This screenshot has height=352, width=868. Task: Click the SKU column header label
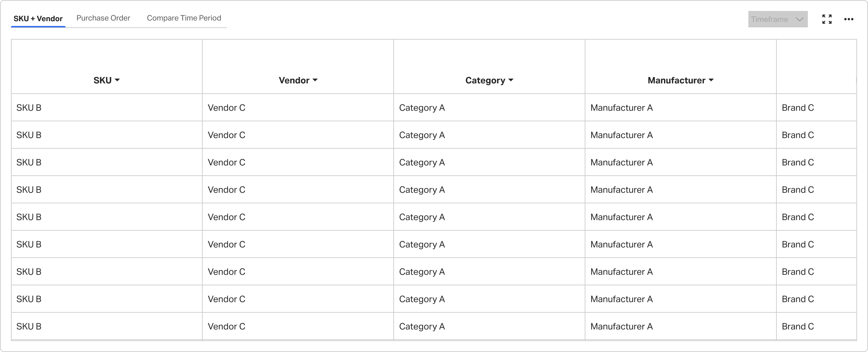(103, 80)
